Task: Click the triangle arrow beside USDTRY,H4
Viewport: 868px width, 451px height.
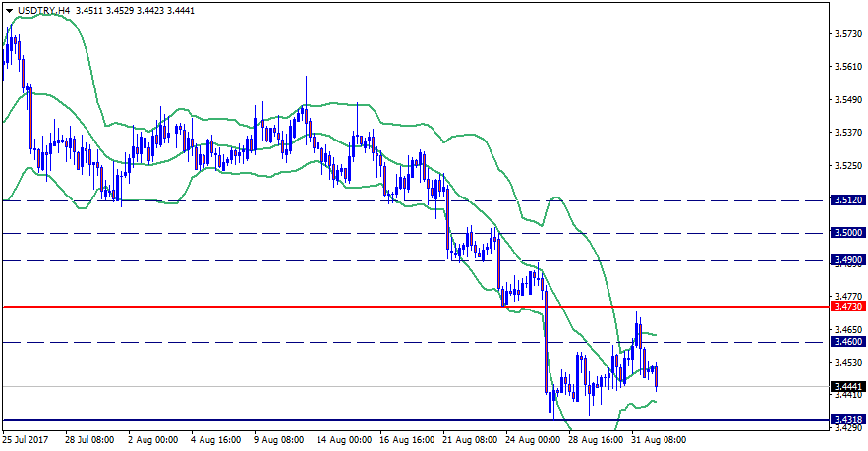Action: tap(9, 10)
